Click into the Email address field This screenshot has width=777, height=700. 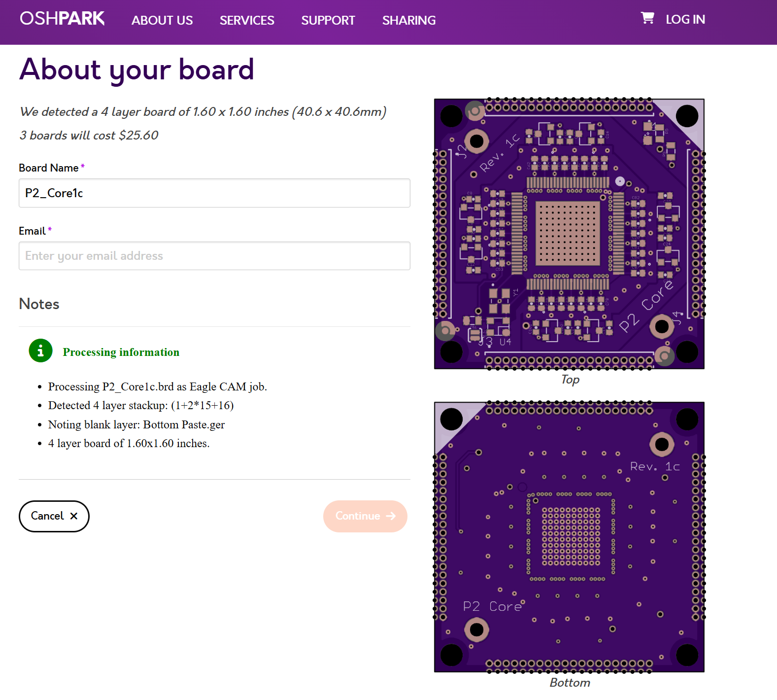[x=214, y=256]
